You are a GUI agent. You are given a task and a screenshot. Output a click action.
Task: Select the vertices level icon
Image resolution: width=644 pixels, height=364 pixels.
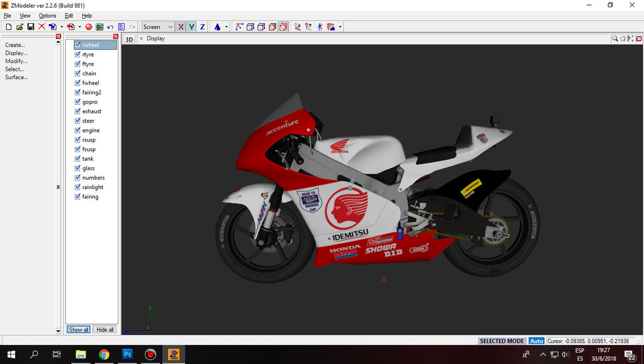pyautogui.click(x=239, y=27)
